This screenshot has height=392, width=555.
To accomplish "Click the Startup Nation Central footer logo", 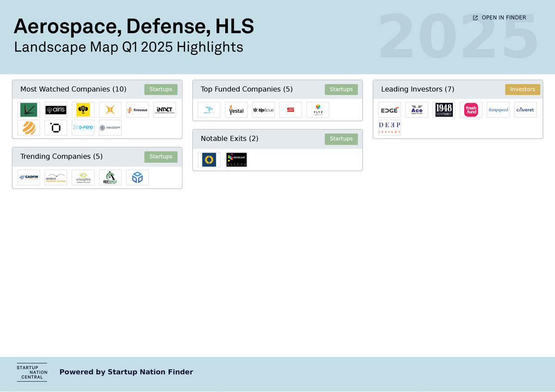I will coord(32,372).
